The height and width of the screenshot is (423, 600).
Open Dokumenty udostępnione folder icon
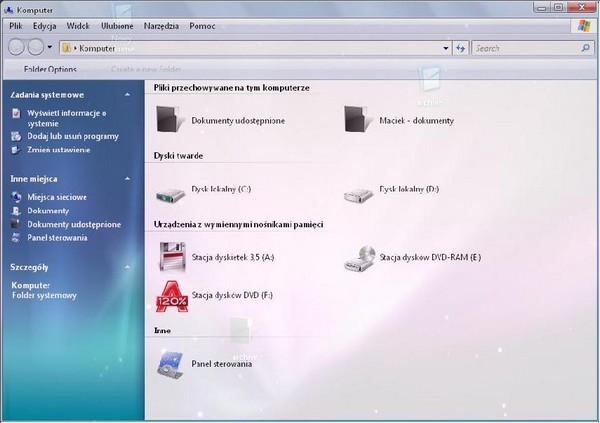pos(171,120)
